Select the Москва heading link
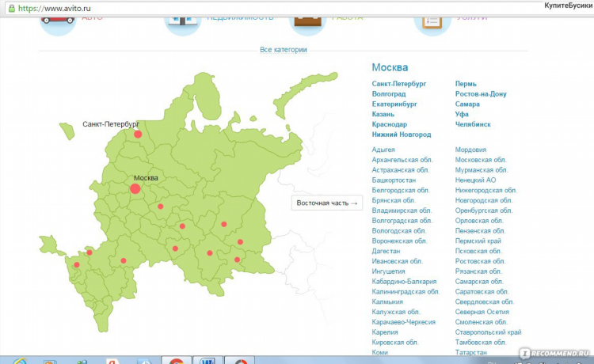Screen dimensions: 594x364 click(390, 67)
